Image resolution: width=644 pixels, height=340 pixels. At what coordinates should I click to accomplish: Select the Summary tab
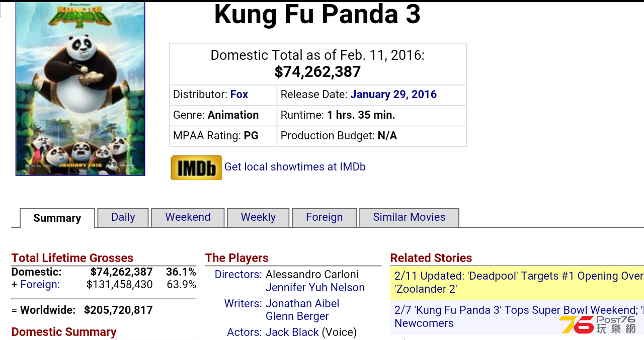pyautogui.click(x=57, y=218)
